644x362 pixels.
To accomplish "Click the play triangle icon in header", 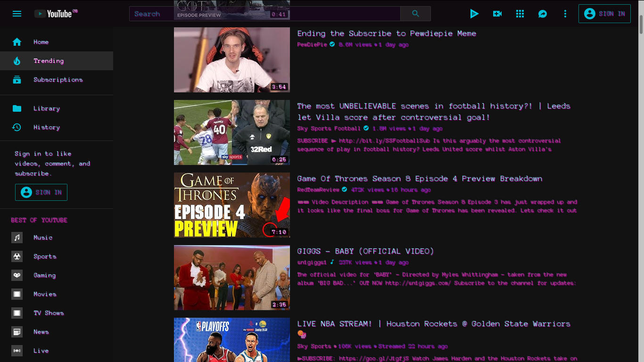I will point(474,14).
